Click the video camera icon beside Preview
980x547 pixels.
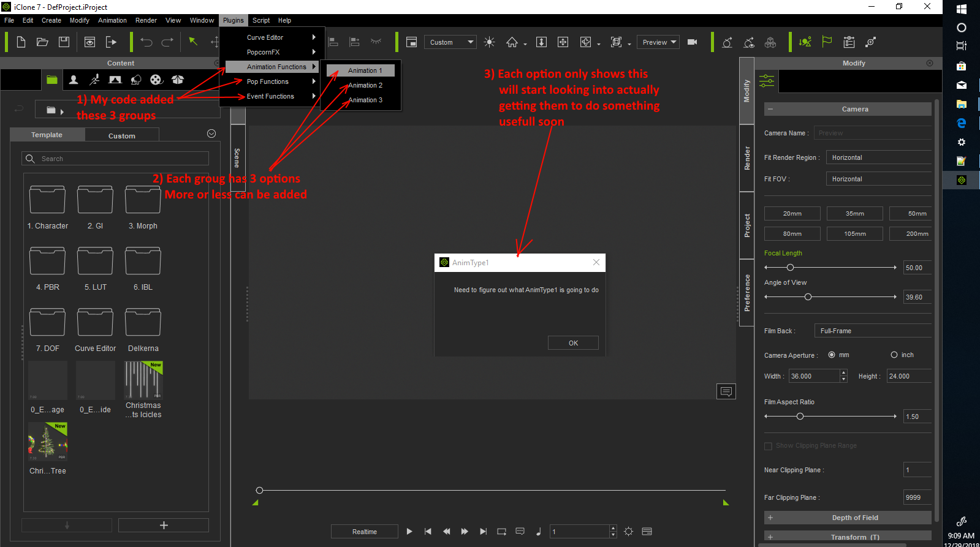coord(693,42)
